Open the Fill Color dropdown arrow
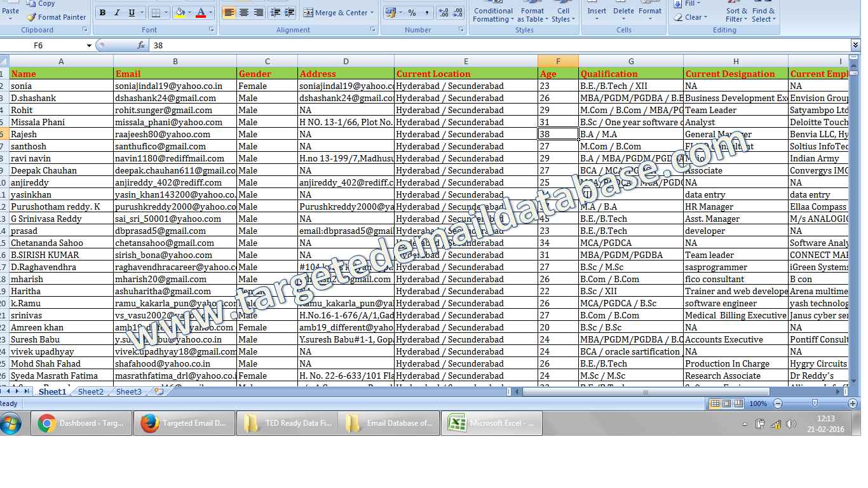This screenshot has width=868, height=488. click(188, 13)
